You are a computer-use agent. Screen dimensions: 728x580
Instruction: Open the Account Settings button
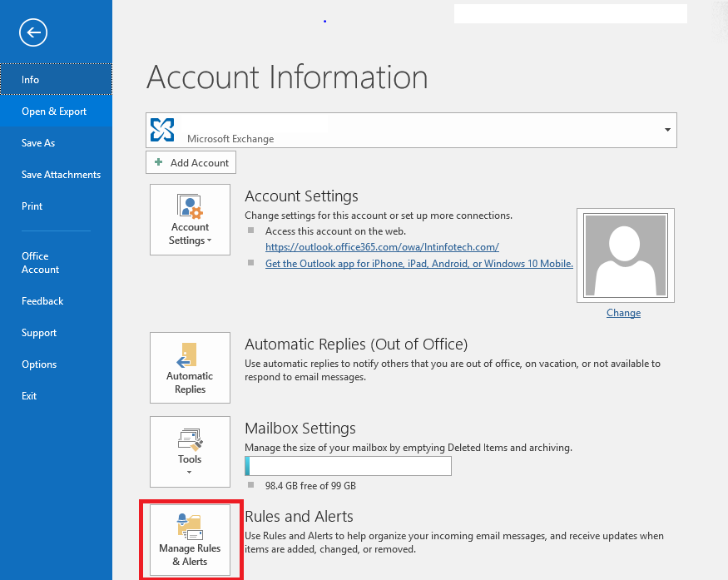190,220
